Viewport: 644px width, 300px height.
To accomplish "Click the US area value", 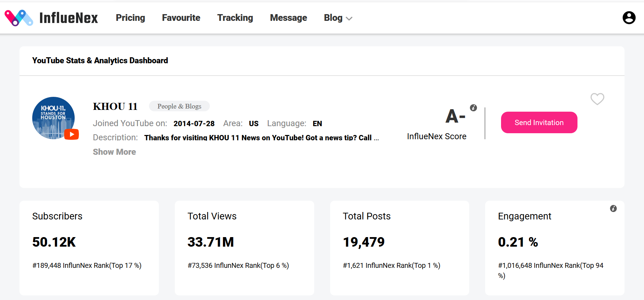I will point(254,124).
